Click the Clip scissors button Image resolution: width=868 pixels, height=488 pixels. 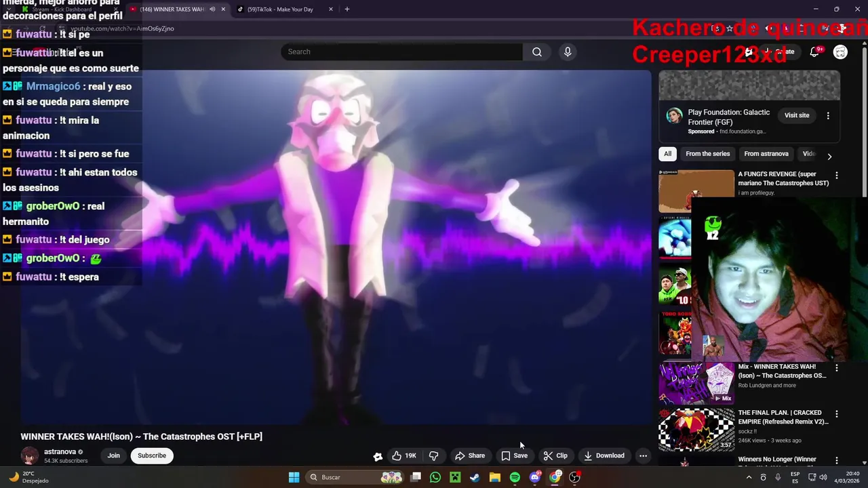(x=555, y=455)
